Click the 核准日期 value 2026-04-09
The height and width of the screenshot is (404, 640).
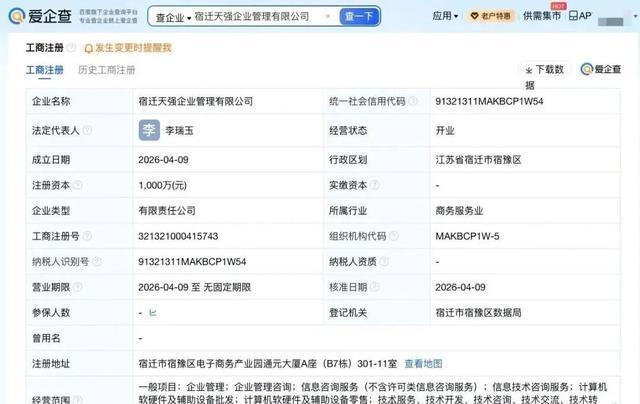click(x=460, y=287)
